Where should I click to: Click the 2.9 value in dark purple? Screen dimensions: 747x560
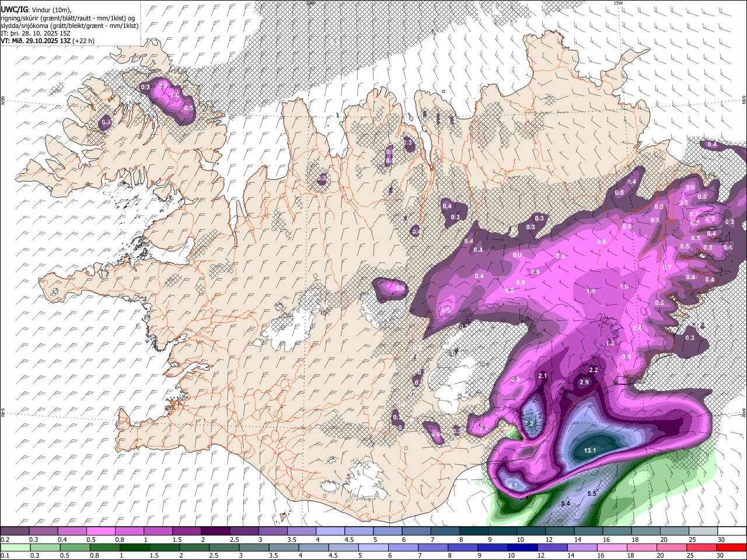584,382
